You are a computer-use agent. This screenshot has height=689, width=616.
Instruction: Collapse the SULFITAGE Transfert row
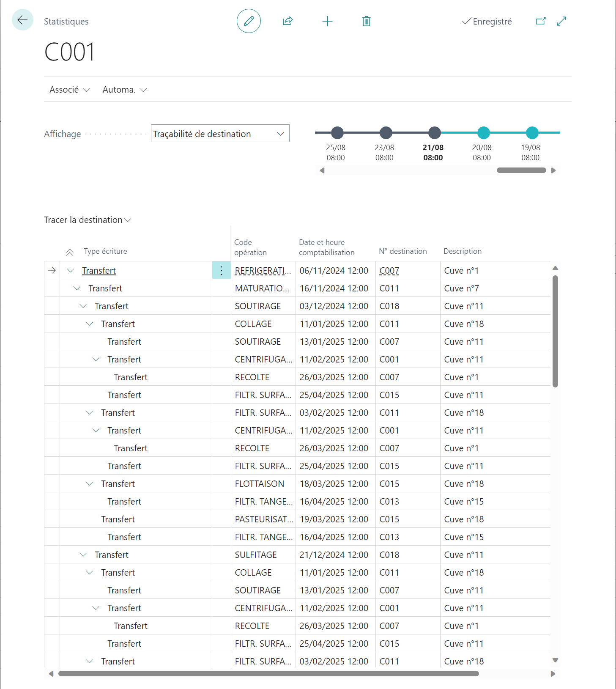tap(83, 555)
